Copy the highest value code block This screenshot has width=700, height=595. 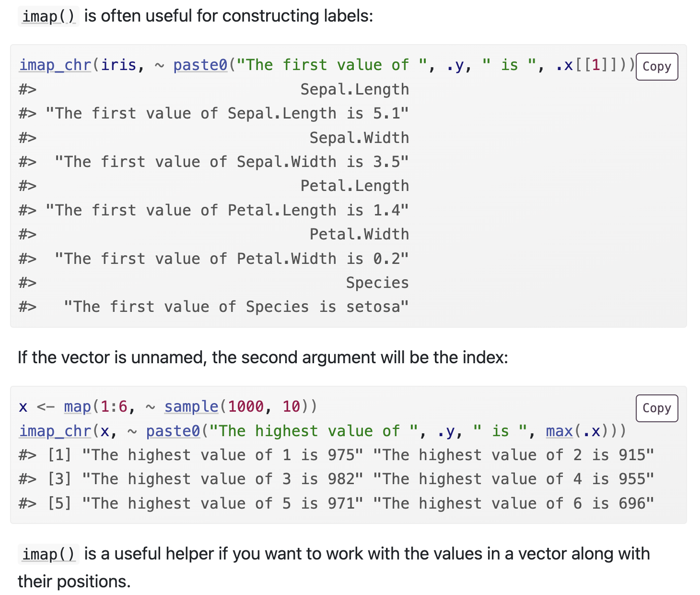point(656,408)
